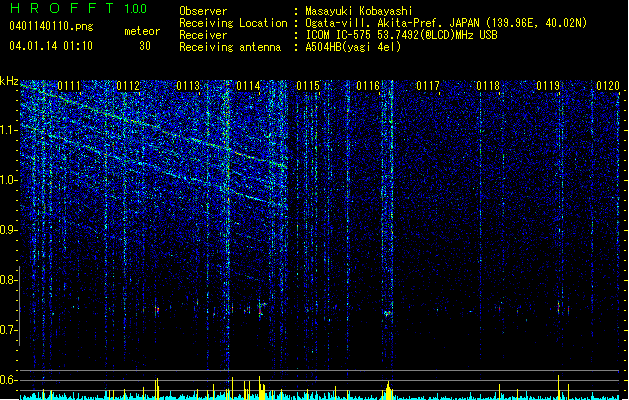Screen dimensions: 629x400
Task: Click the location text Ogata-vill. Akita-Pref. JAPAN
Action: (394, 23)
